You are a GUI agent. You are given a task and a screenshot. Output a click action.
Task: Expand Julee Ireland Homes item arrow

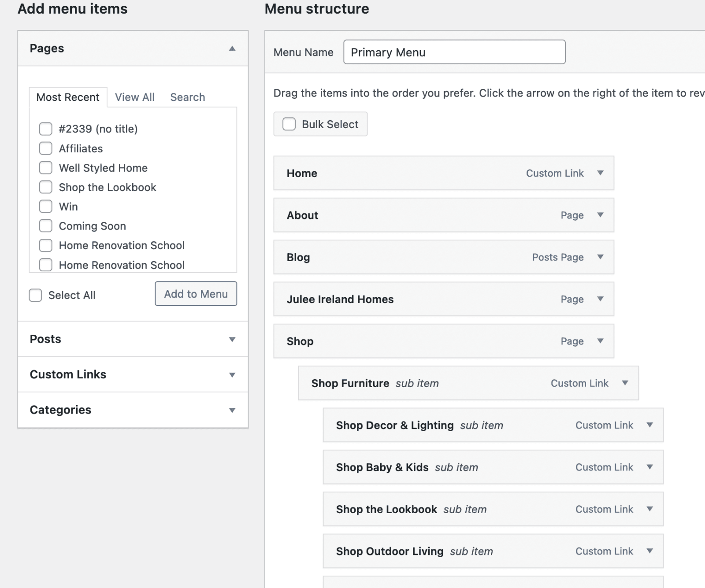600,299
